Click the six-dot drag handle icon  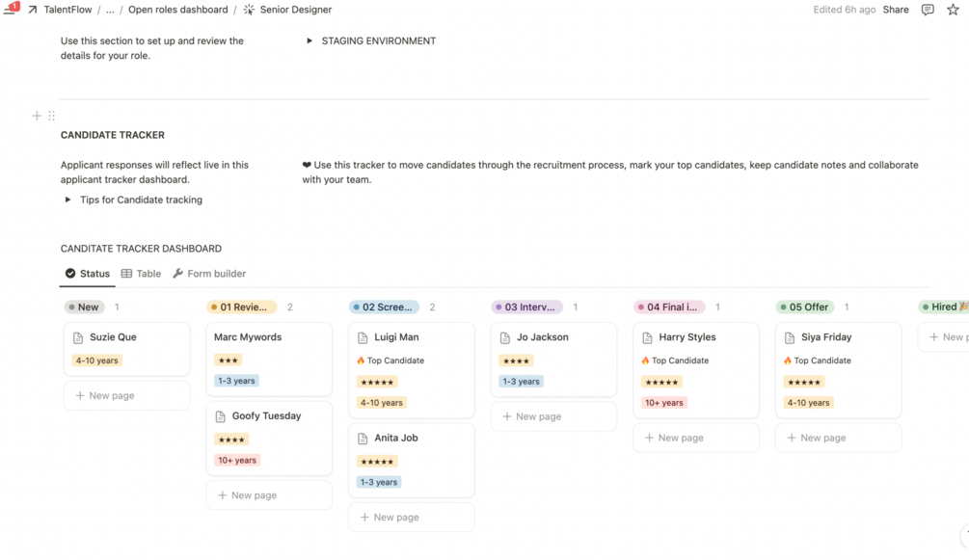[x=51, y=116]
